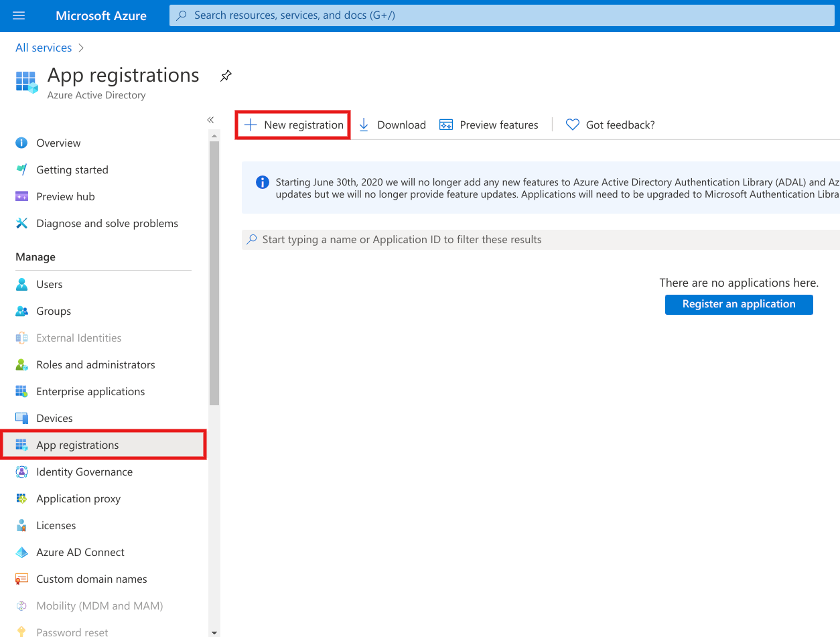Click the blue info icon in banner
This screenshot has height=637, width=840.
point(263,182)
